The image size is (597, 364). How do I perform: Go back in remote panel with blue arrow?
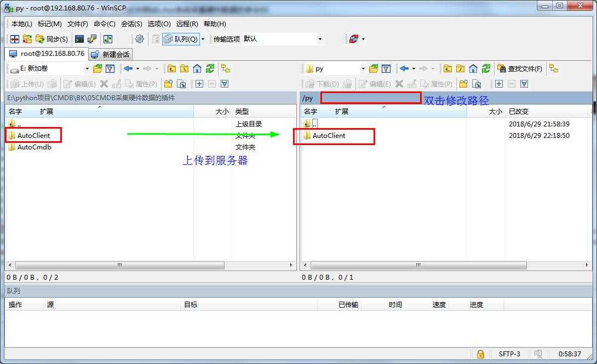(x=404, y=68)
